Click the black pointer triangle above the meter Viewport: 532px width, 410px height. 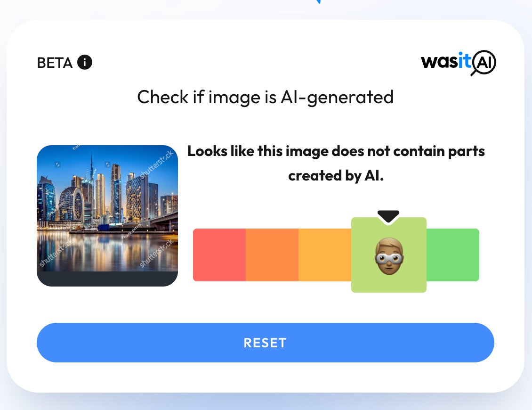click(388, 217)
